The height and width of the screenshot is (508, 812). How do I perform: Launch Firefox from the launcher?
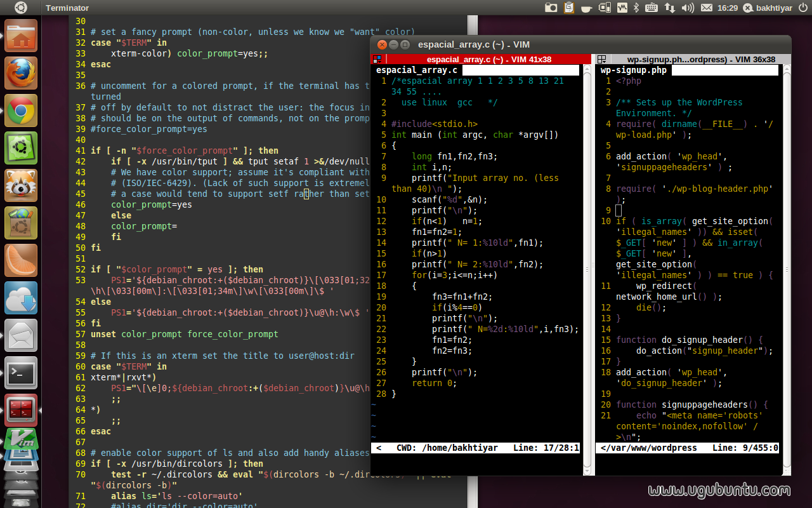[x=21, y=73]
